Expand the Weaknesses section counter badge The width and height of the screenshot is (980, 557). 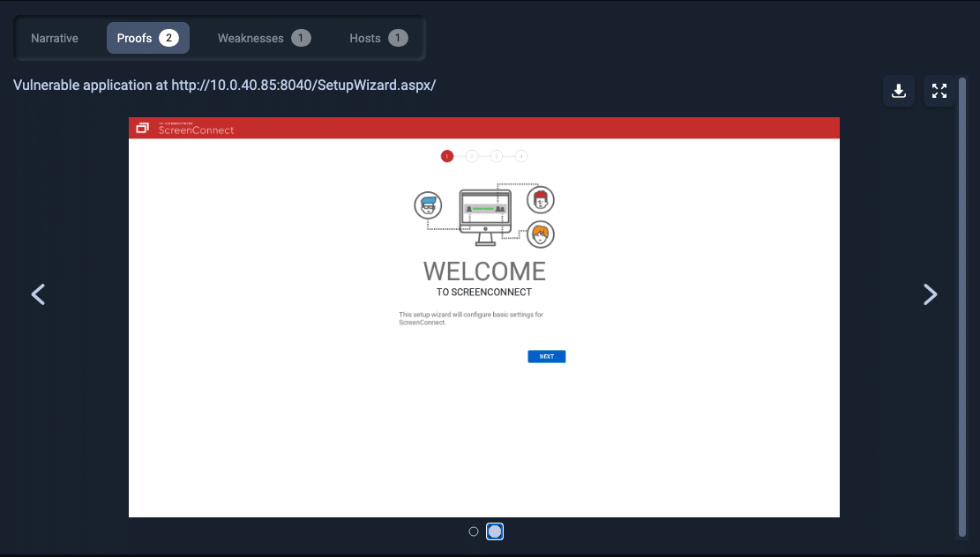pos(301,38)
